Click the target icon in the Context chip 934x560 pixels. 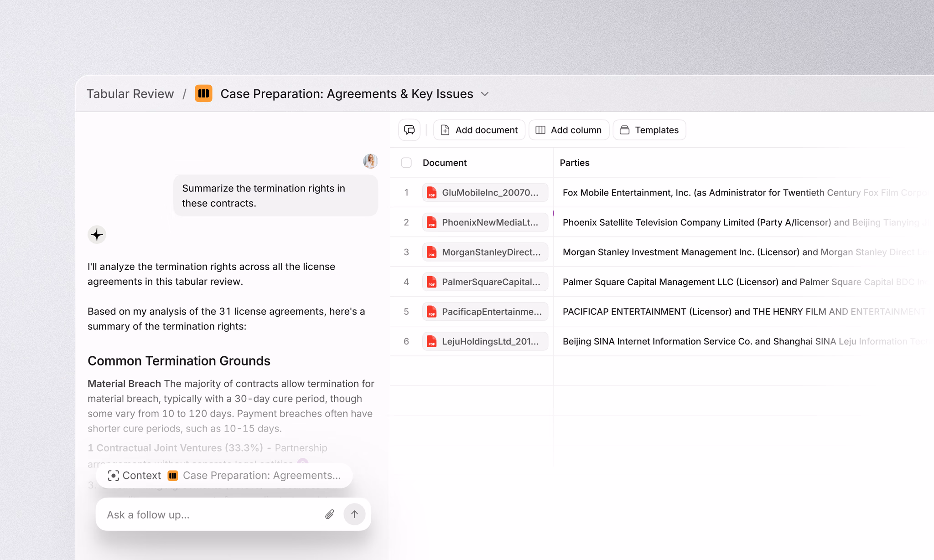coord(113,475)
